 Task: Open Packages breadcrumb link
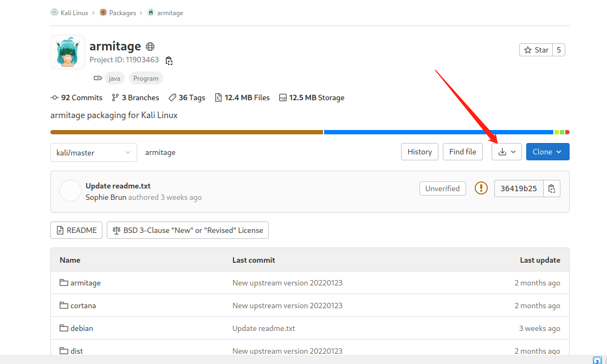coord(122,13)
